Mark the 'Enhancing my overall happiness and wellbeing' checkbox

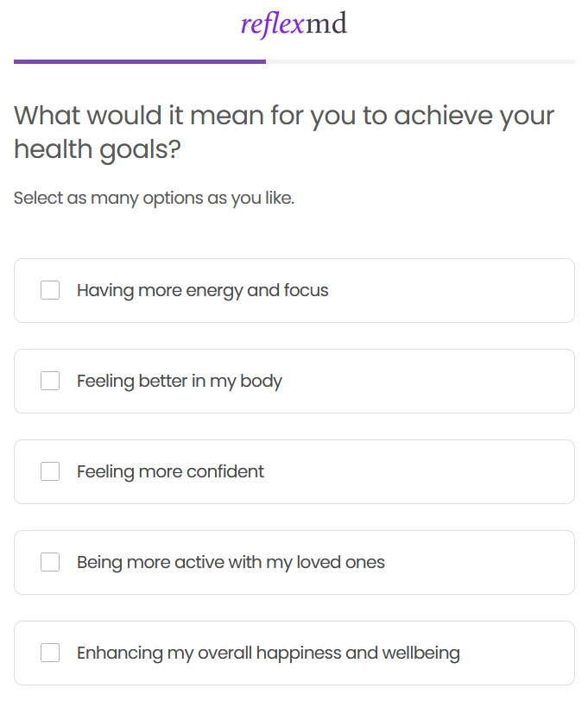click(50, 653)
